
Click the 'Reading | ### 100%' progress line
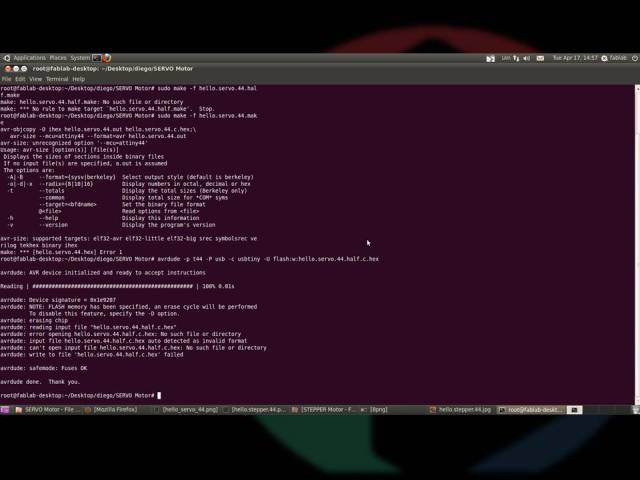point(117,287)
